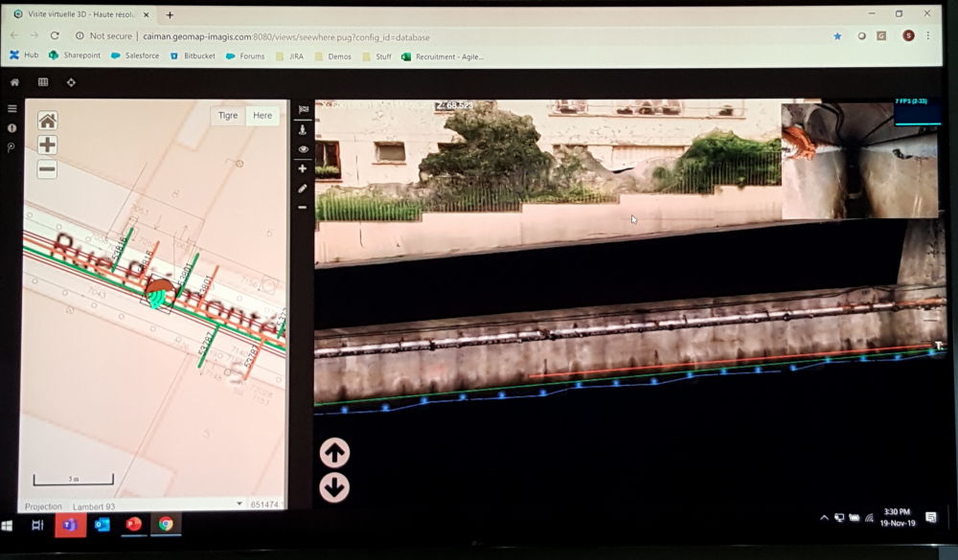This screenshot has width=958, height=560.
Task: Toggle visibility with the eye icon
Action: tap(303, 149)
